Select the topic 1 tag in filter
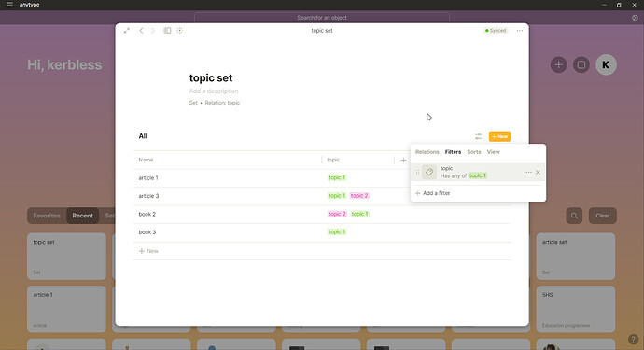644x350 pixels. (x=478, y=175)
